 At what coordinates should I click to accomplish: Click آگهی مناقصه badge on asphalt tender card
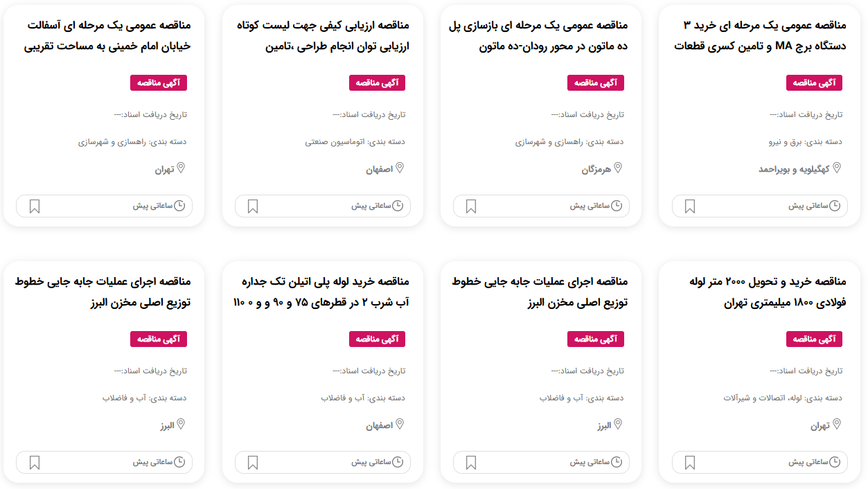click(159, 83)
